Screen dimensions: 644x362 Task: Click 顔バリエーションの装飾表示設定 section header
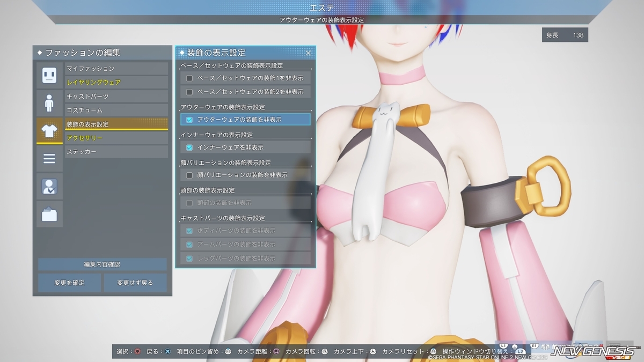tap(225, 162)
